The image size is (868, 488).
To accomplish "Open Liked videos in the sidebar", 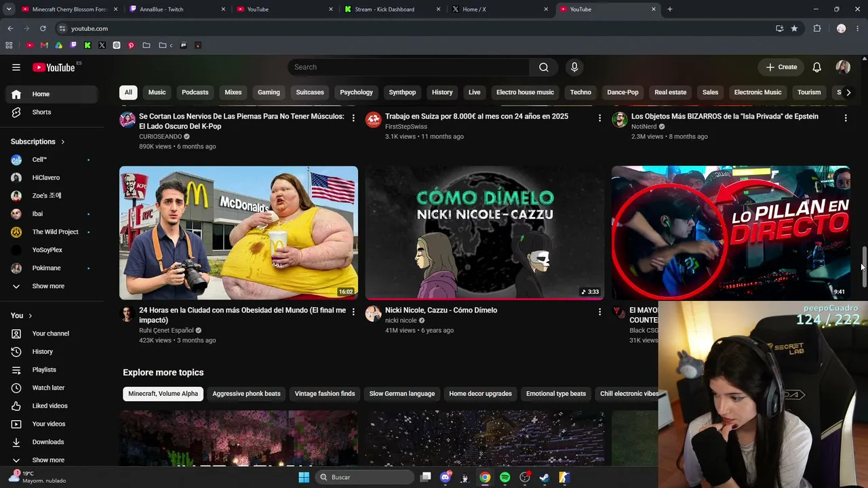I will tap(52, 406).
